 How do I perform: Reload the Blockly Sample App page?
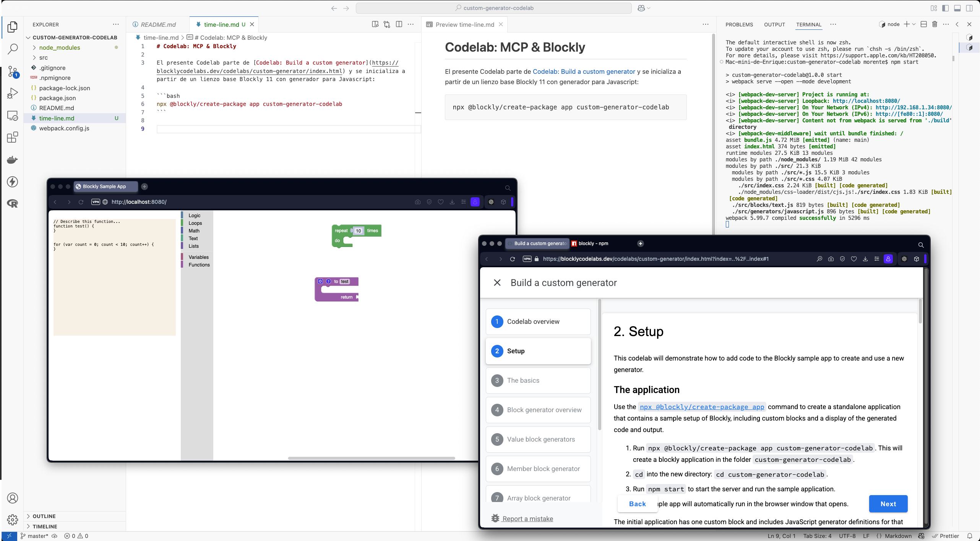click(x=81, y=202)
